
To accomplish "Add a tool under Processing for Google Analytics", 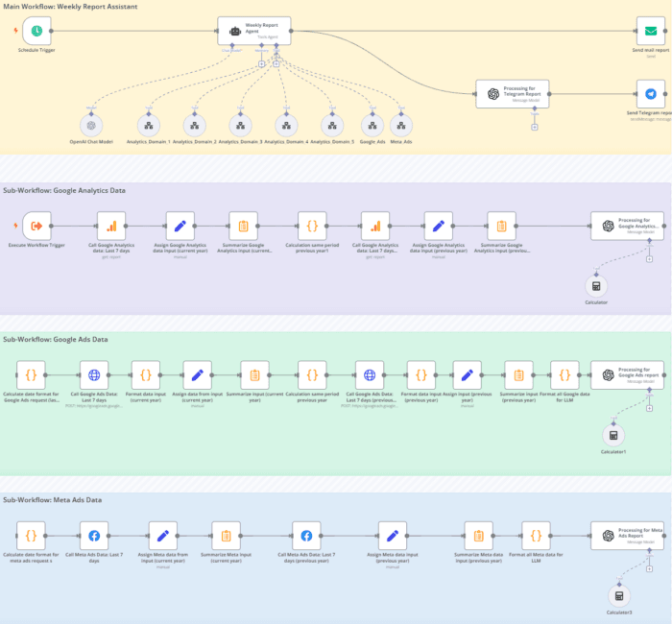I will [649, 259].
